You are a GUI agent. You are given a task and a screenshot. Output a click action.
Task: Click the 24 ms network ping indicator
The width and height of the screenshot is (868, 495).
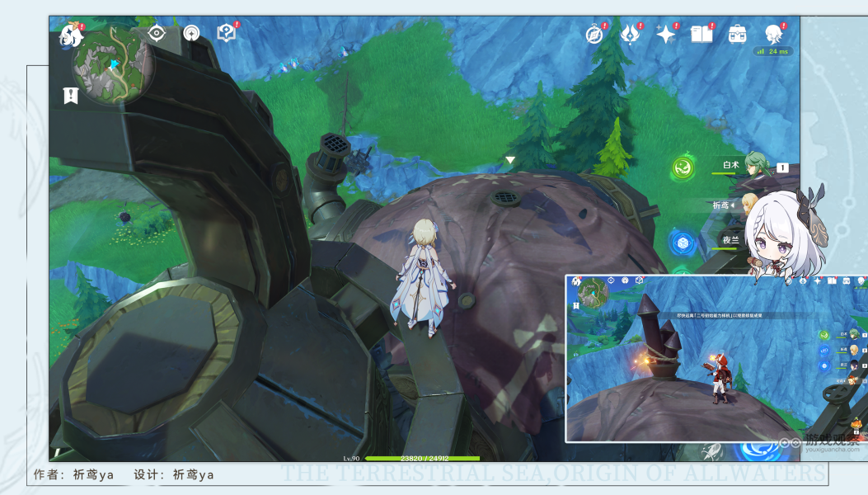pos(772,51)
